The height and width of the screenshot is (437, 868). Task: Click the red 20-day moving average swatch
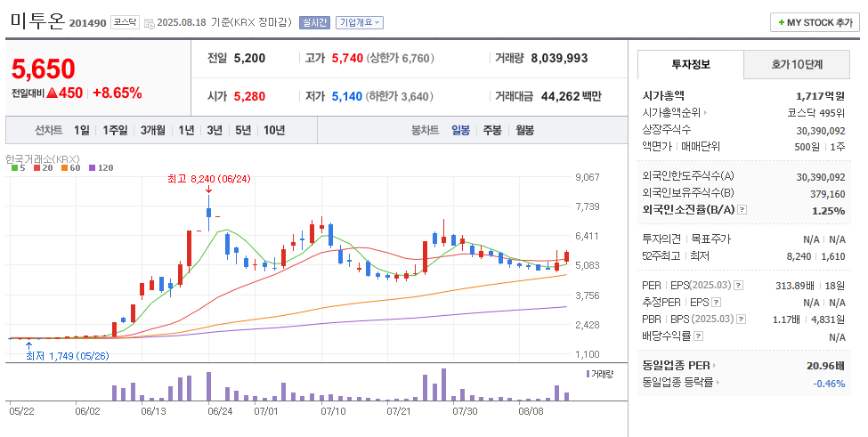click(x=37, y=167)
